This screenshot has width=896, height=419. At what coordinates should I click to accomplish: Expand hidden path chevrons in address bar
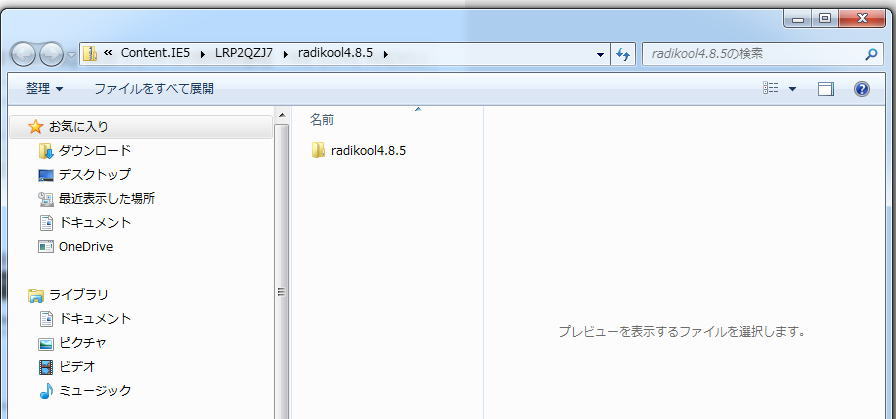pyautogui.click(x=108, y=54)
